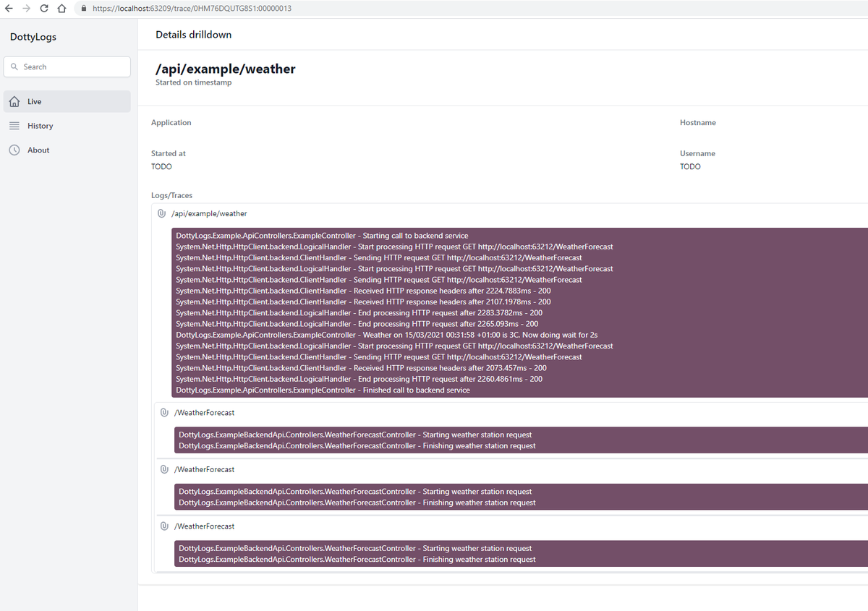Click the DottyLogs brand title
This screenshot has width=868, height=611.
click(33, 37)
